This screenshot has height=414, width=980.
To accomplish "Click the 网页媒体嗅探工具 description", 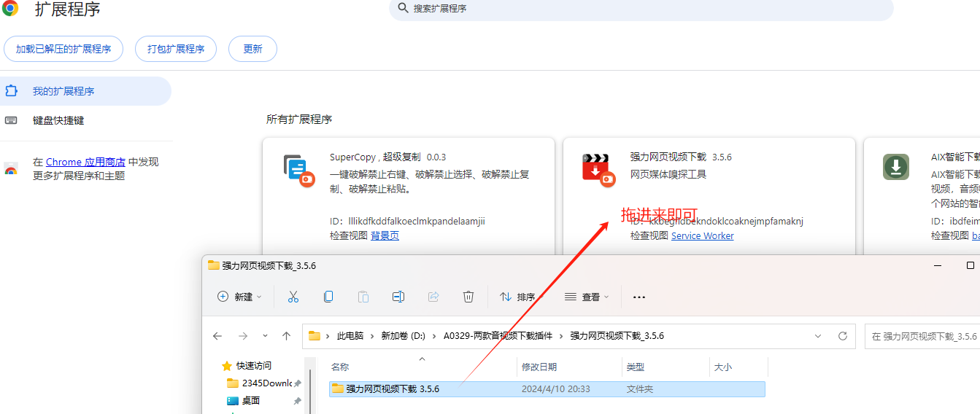I will click(x=668, y=174).
